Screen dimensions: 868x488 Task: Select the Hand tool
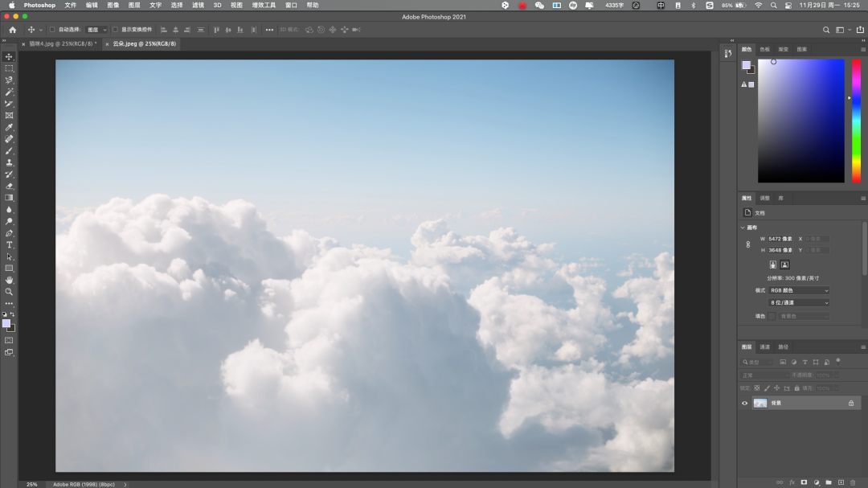click(10, 280)
